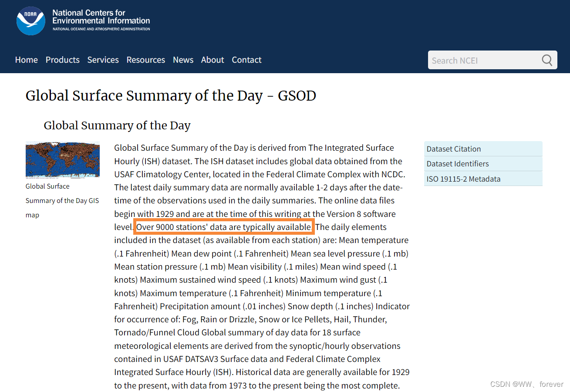Click the Global Surface Summary GIS map caption
This screenshot has width=570, height=392.
[62, 200]
